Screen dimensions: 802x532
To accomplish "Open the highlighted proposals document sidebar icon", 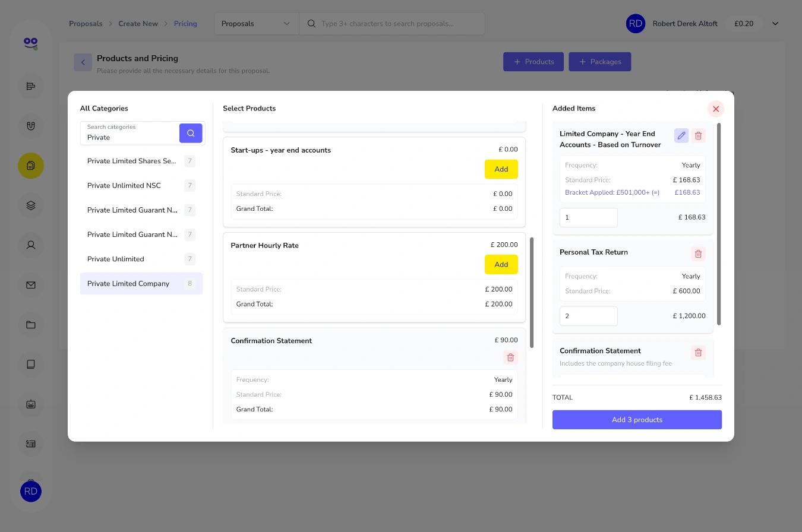I will [31, 166].
